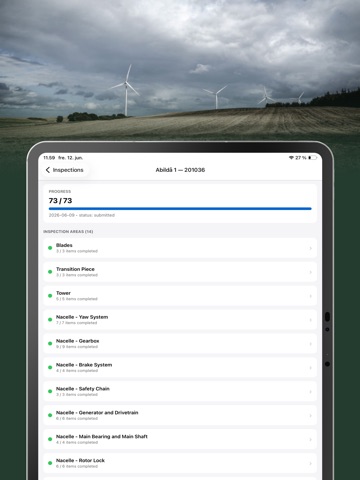Click green status dot beside Yaw System
The width and height of the screenshot is (360, 480).
[x=50, y=320]
